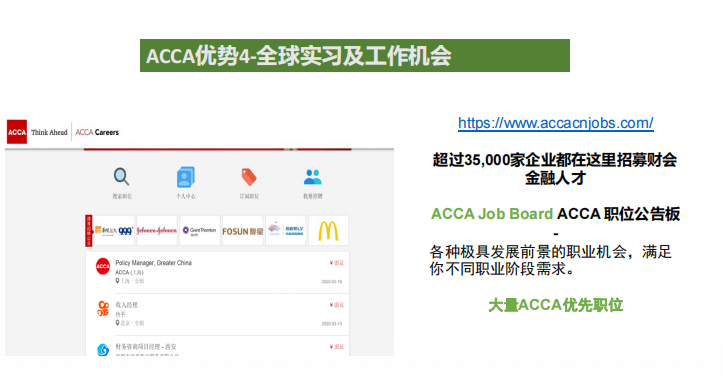Click the round ACCA employer logo in job list
The width and height of the screenshot is (723, 380).
[x=103, y=266]
